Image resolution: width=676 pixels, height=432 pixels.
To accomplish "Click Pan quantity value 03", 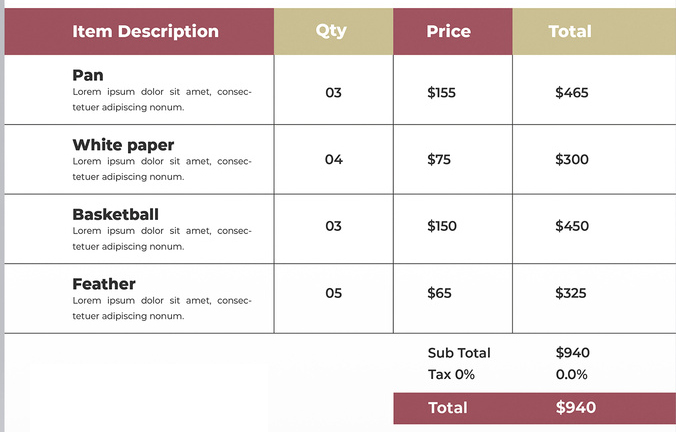I will click(x=334, y=93).
